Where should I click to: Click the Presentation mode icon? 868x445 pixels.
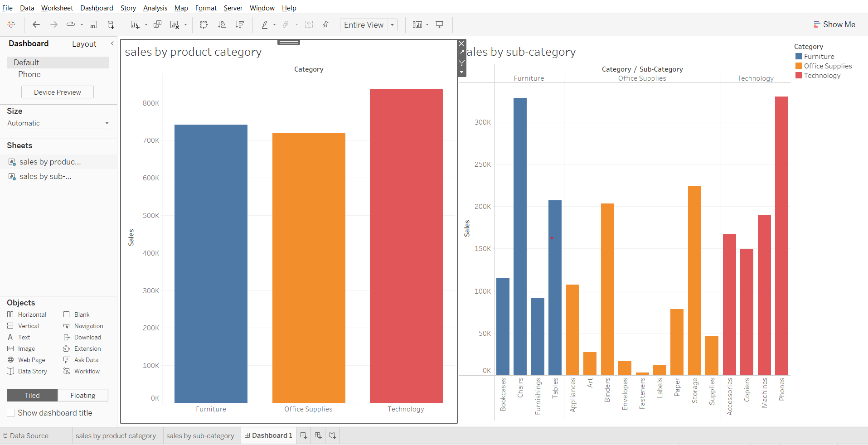tap(439, 25)
